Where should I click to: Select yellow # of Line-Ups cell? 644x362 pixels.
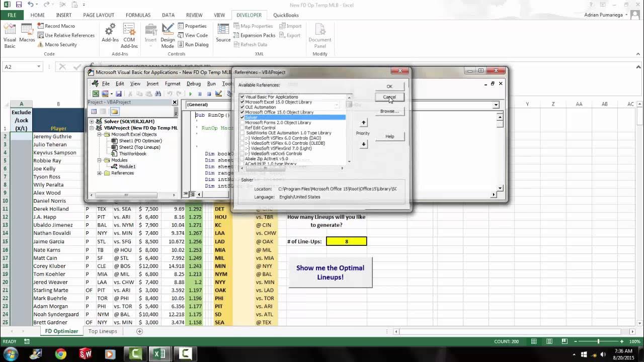pos(346,241)
